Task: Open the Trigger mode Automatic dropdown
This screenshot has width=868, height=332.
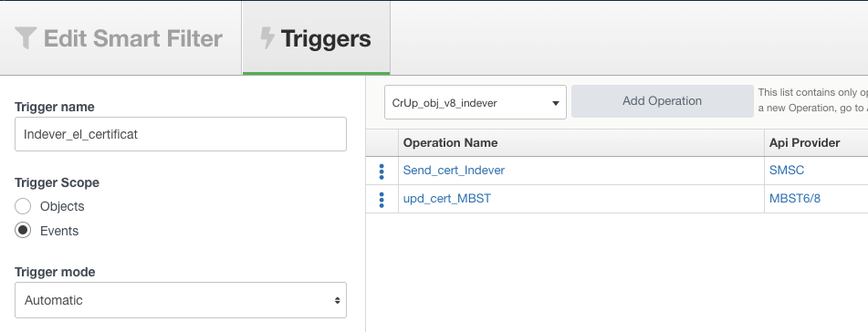Action: 181,300
